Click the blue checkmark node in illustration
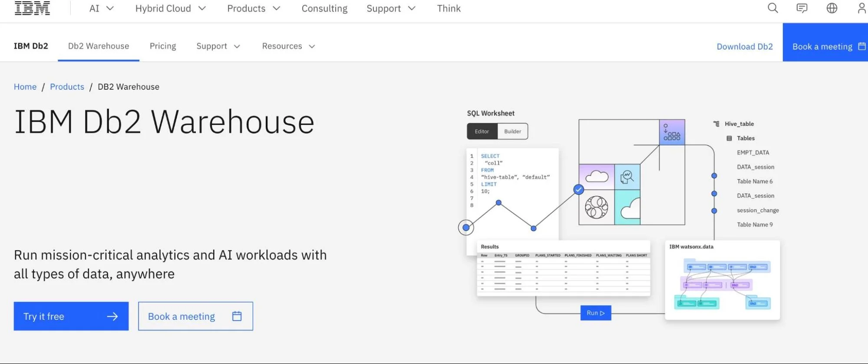 click(x=578, y=190)
